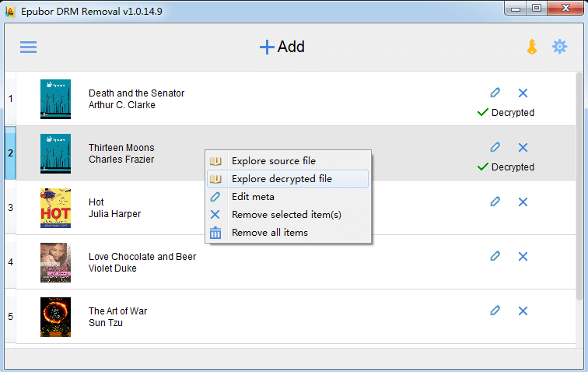
Task: Remove Thirteen Moons with its X icon
Action: (x=523, y=147)
